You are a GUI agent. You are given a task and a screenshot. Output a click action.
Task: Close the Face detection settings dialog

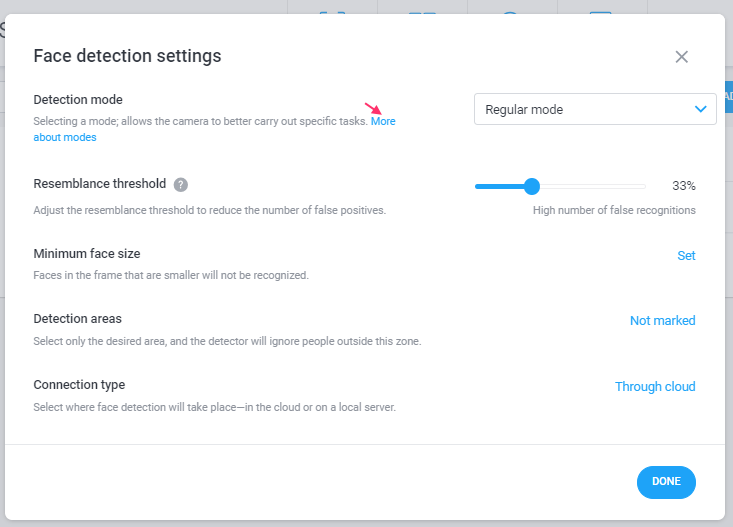[x=682, y=57]
